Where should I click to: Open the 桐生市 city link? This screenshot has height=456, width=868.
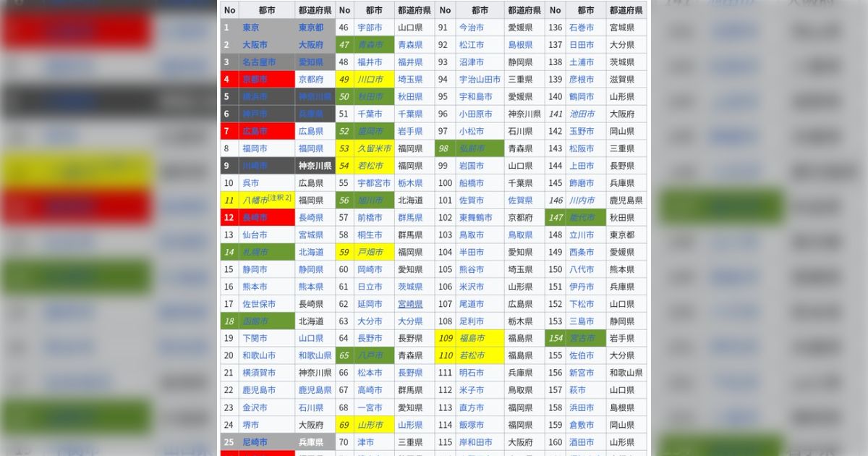click(x=370, y=235)
